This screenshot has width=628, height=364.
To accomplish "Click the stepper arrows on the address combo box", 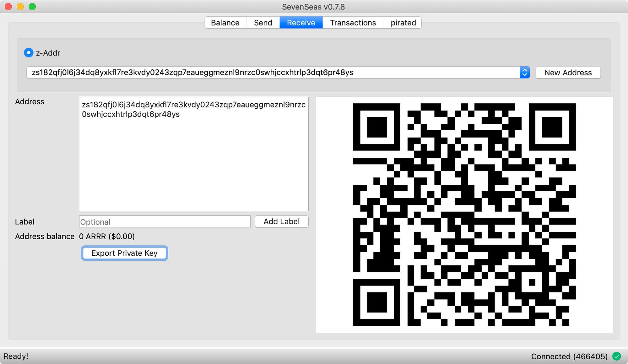I will (x=524, y=72).
